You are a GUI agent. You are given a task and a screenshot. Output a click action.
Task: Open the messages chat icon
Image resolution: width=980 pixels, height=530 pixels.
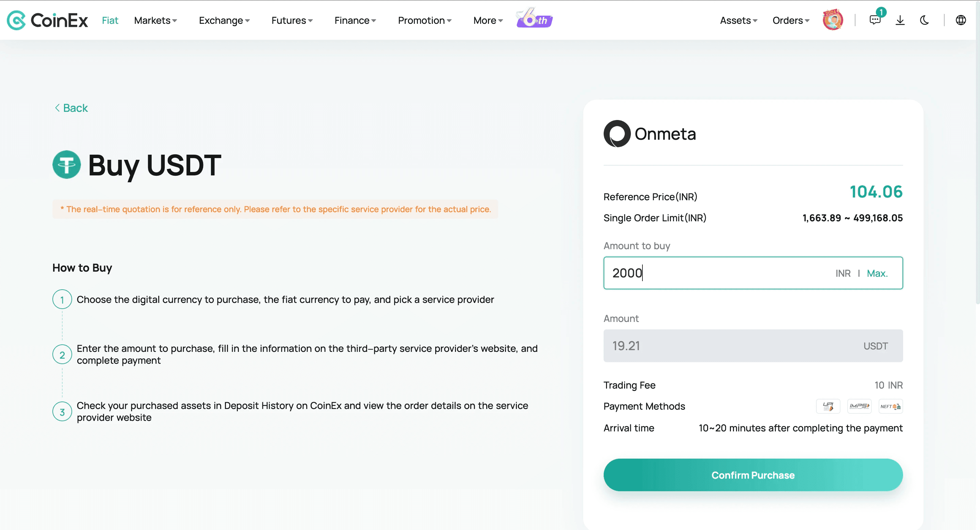tap(875, 20)
